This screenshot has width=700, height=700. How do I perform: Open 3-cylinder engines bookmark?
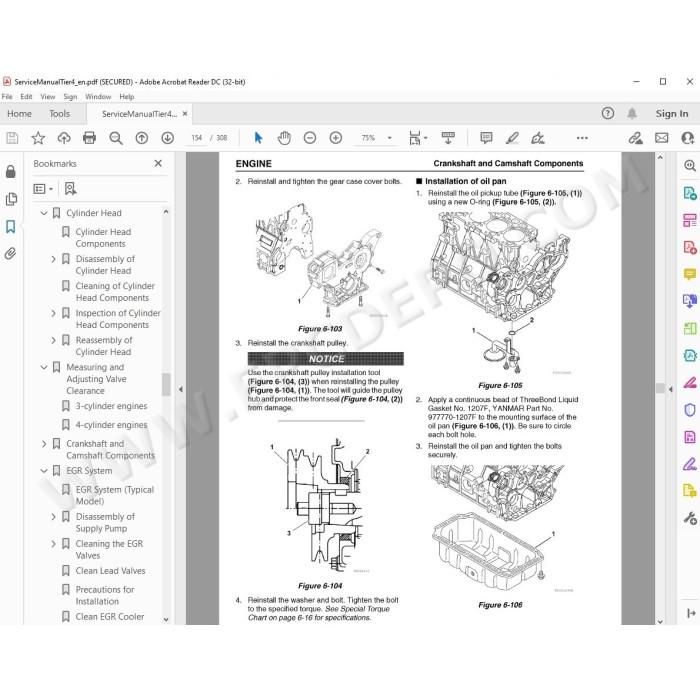pos(111,406)
